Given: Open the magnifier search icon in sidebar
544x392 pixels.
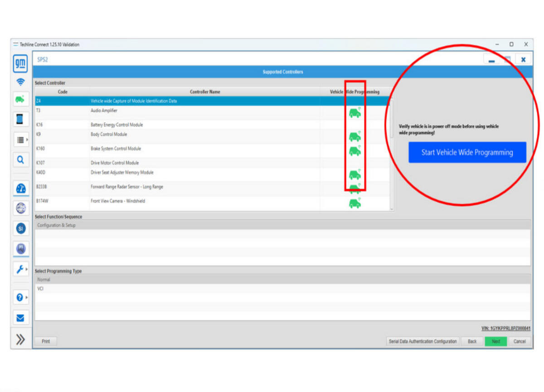Looking at the screenshot, I should (x=20, y=160).
